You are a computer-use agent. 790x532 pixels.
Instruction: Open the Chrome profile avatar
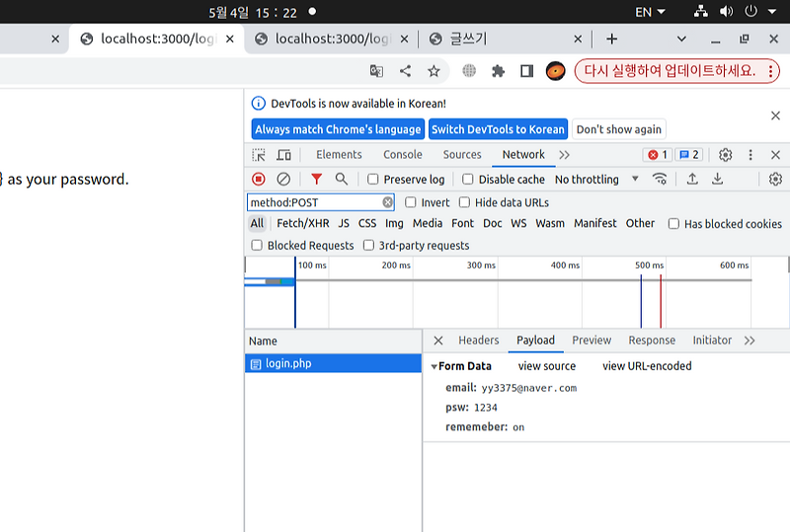click(x=555, y=71)
